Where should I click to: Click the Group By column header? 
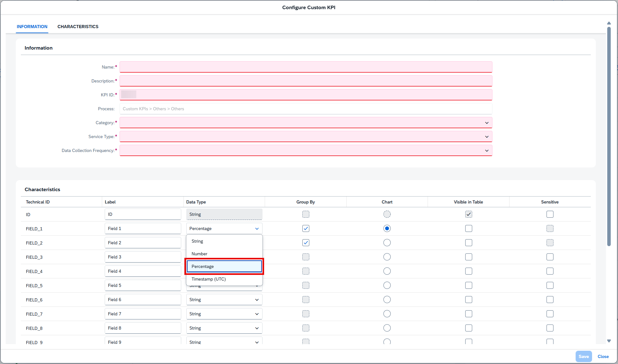click(306, 202)
